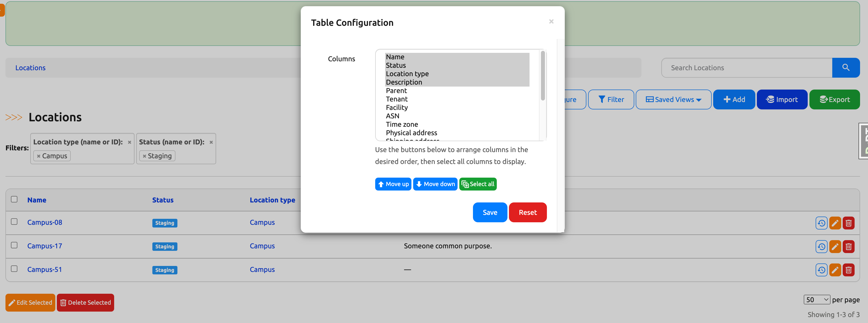Check the Campus-17 row checkbox

(14, 246)
